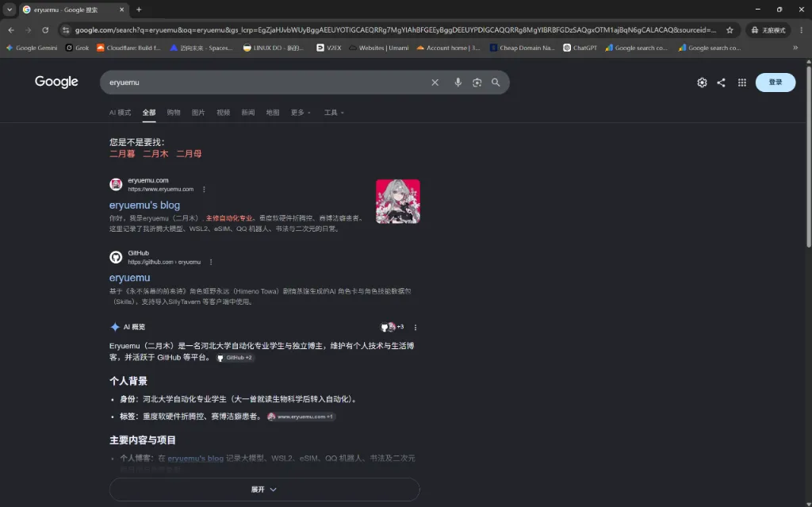Start voice search with the microphone icon
This screenshot has height=507, width=812.
pyautogui.click(x=458, y=83)
